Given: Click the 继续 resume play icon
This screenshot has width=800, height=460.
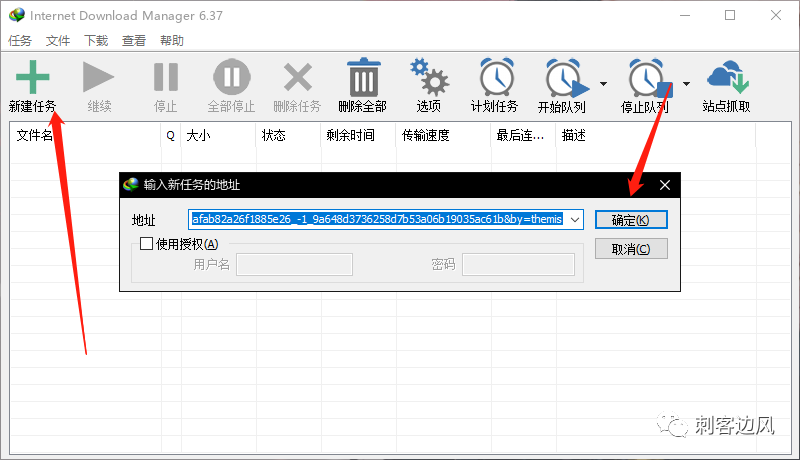Looking at the screenshot, I should (x=98, y=78).
